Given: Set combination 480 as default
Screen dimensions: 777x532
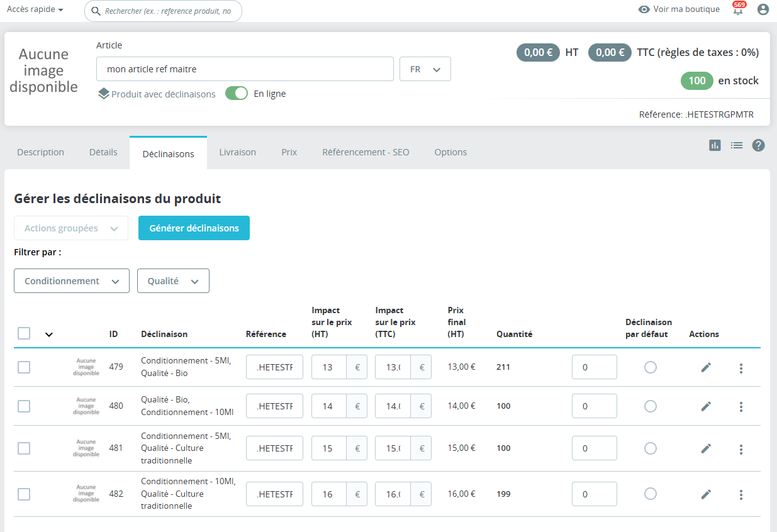Looking at the screenshot, I should tap(651, 406).
